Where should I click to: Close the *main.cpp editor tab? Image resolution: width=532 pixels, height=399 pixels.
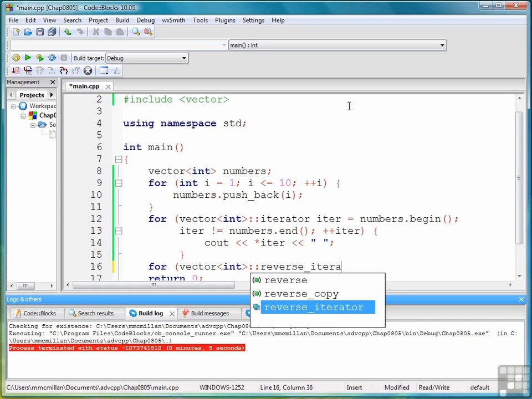point(108,86)
